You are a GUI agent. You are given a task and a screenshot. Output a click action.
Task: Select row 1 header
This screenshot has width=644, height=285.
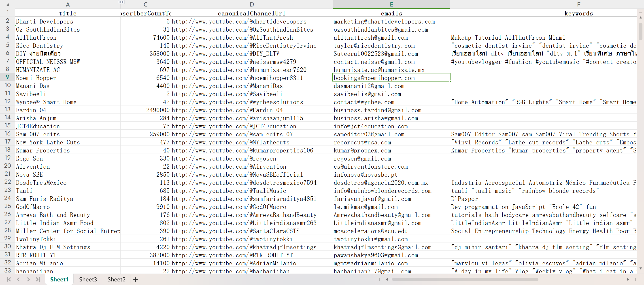pos(8,13)
